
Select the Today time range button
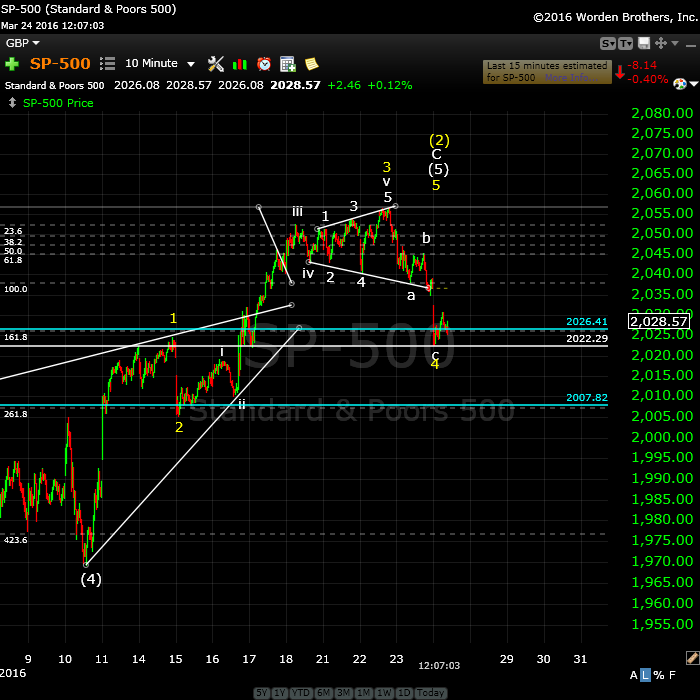coord(430,693)
